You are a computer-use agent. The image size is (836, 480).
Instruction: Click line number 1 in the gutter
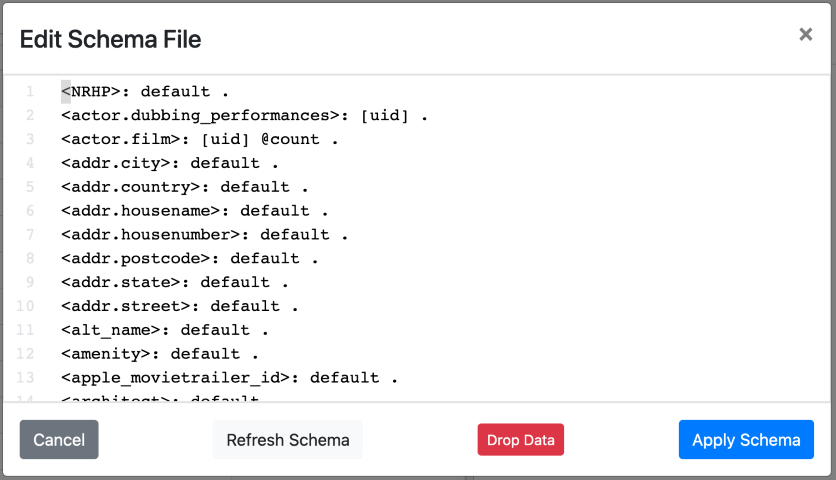[x=30, y=92]
